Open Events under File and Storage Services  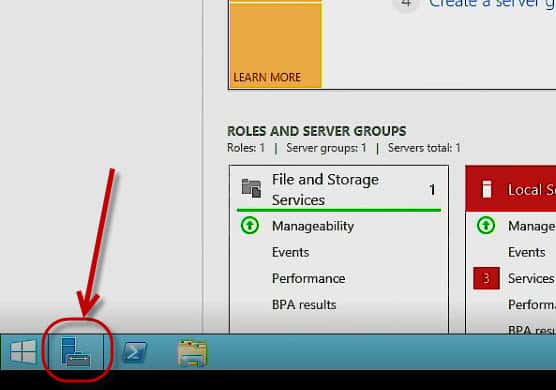point(290,252)
